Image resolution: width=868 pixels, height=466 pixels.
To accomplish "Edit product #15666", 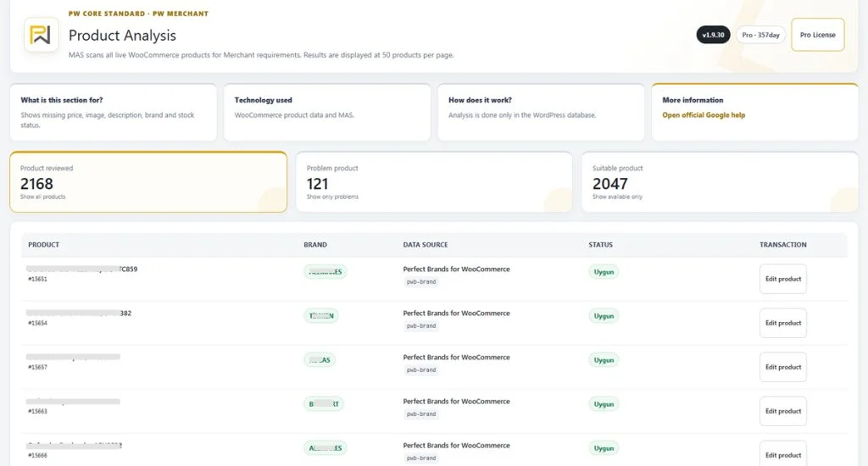I will [782, 455].
